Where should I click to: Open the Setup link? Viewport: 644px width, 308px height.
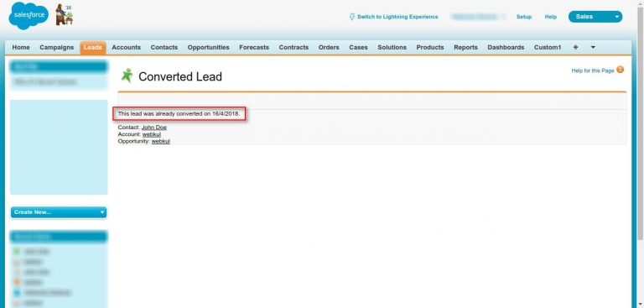[523, 17]
